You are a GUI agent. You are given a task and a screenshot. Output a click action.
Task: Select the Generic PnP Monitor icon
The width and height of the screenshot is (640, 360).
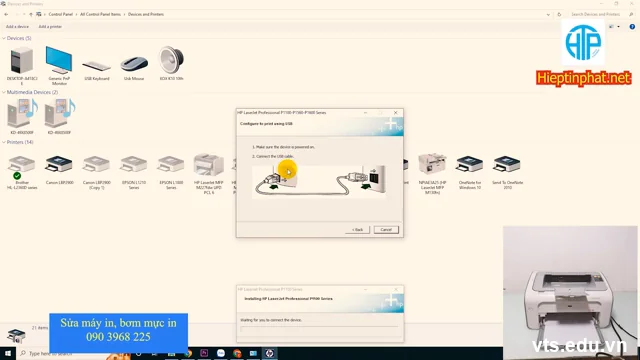(x=59, y=60)
